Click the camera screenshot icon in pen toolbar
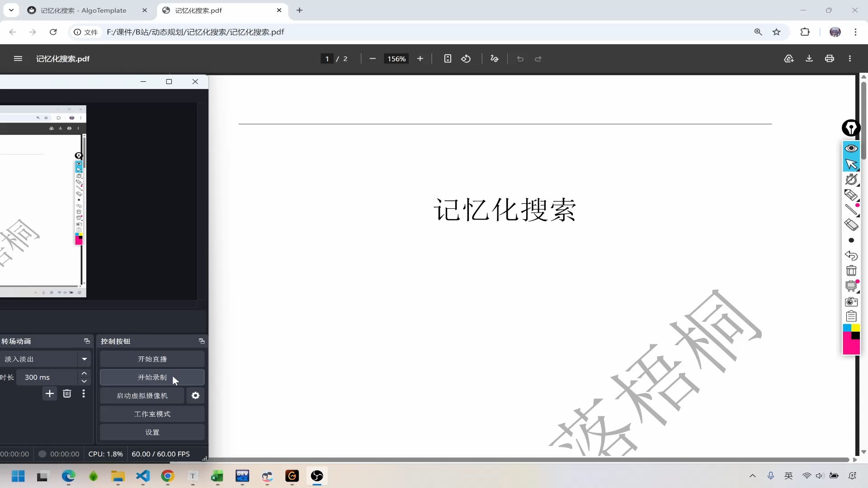868x488 pixels. coord(851,301)
